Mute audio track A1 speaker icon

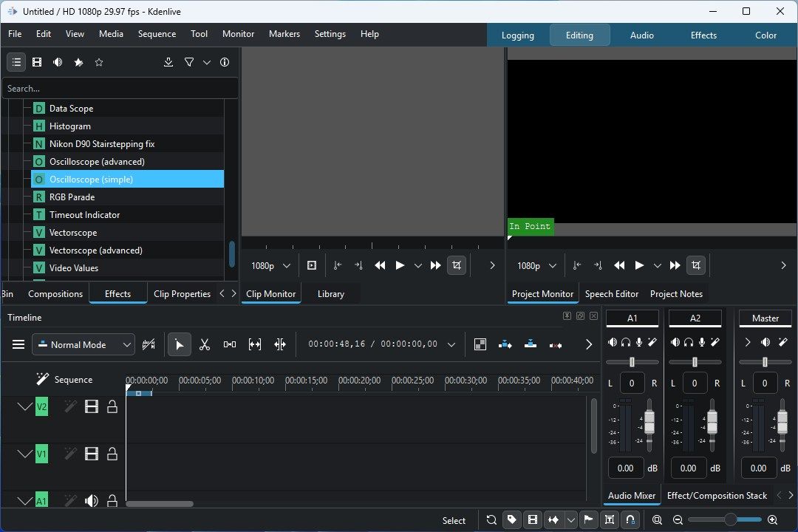point(92,500)
